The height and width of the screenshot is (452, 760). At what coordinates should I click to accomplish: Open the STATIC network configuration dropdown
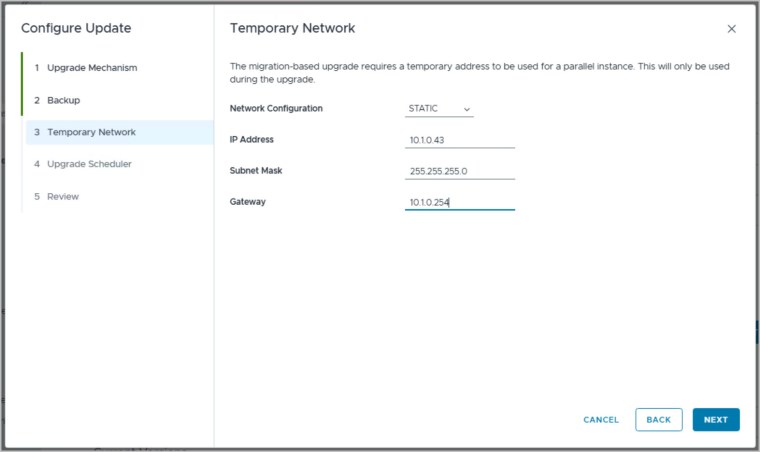click(440, 108)
